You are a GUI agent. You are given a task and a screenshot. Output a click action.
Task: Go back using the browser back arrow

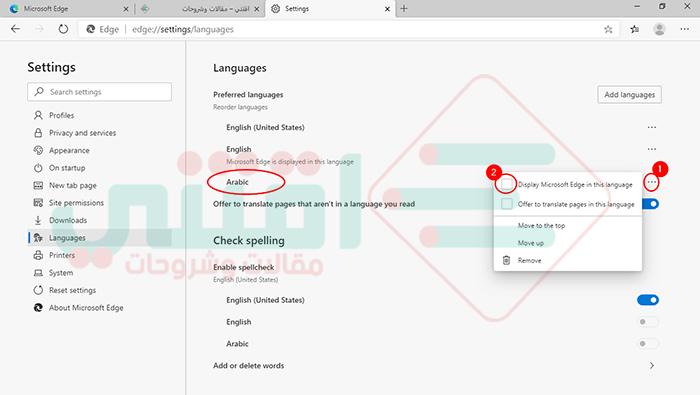click(x=16, y=29)
